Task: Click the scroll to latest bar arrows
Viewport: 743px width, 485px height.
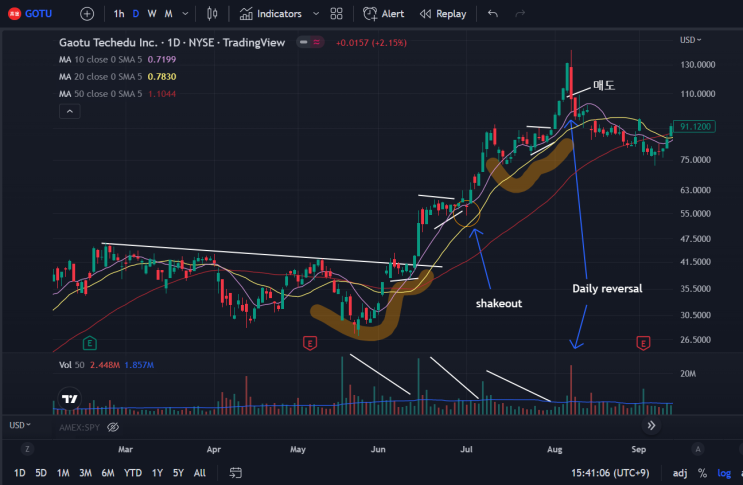Action: [x=651, y=425]
